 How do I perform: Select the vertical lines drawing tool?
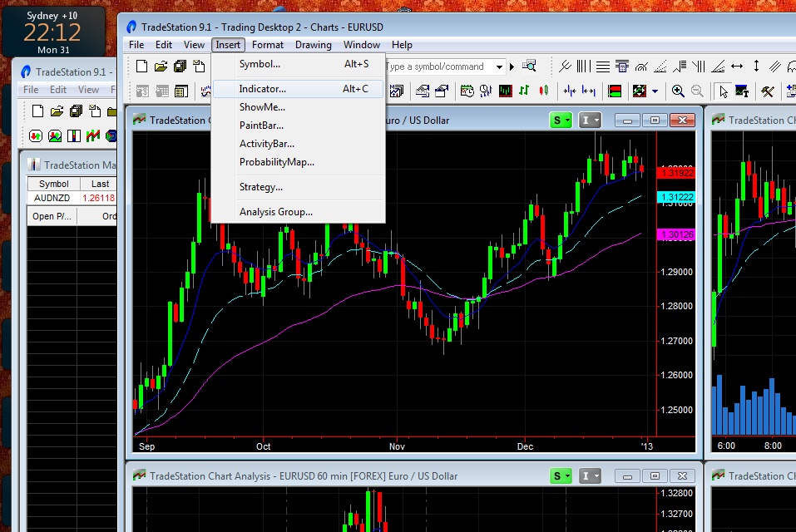point(583,66)
